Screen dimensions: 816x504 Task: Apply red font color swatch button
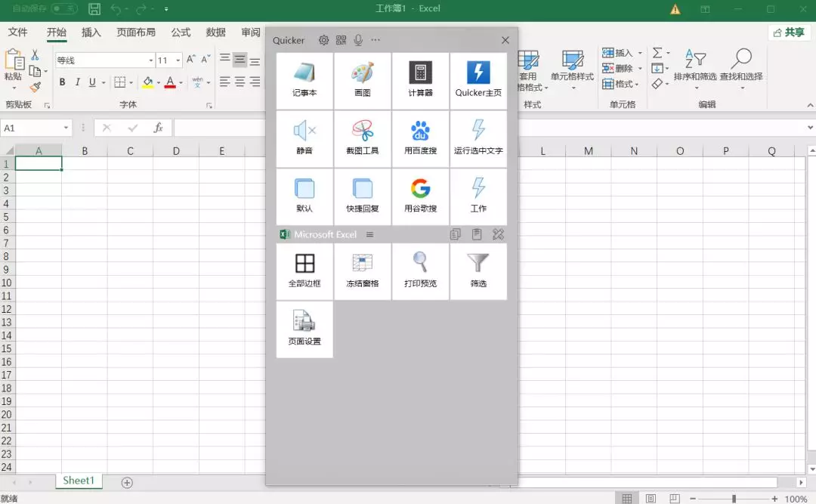coord(170,82)
